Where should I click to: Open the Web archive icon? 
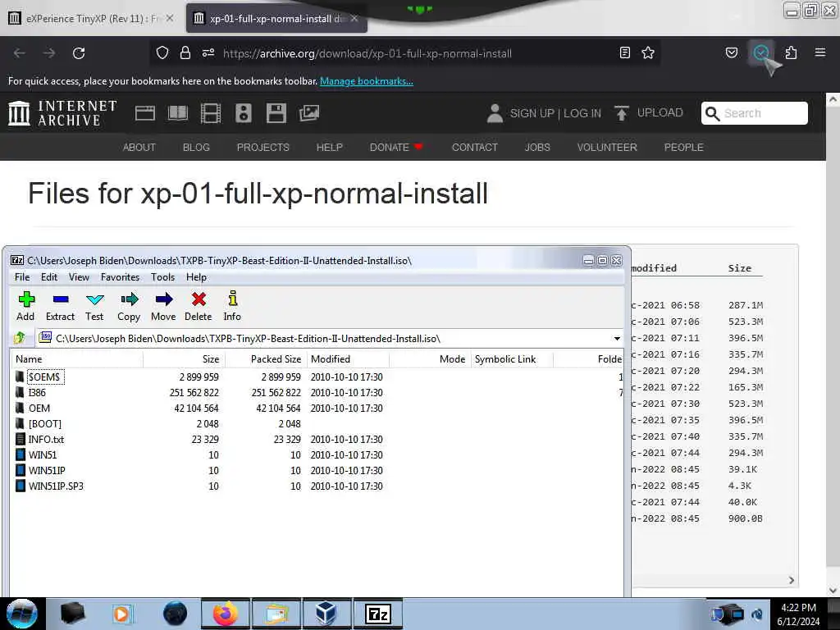point(144,113)
